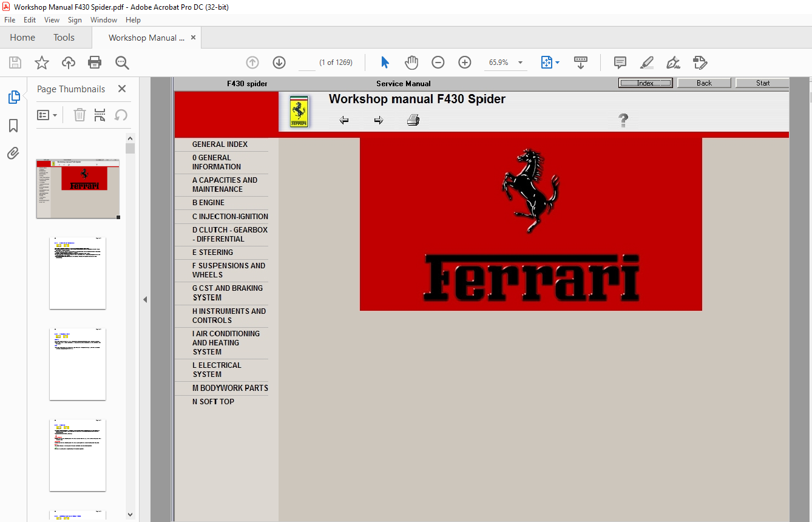
Task: Open the Sign menu
Action: pyautogui.click(x=75, y=20)
